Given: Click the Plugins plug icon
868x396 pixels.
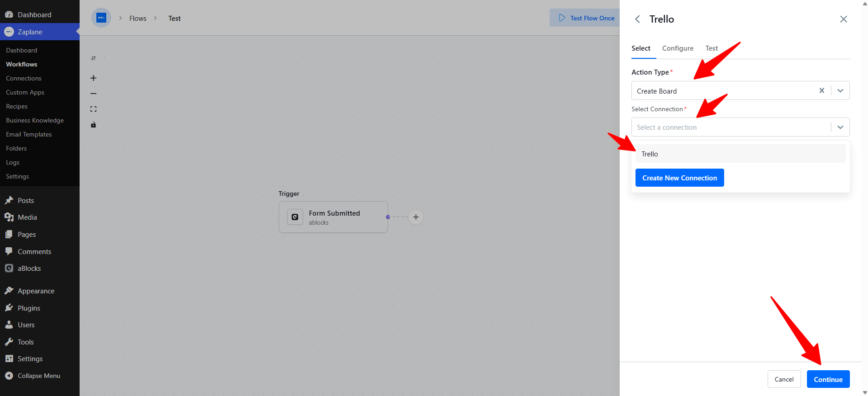Looking at the screenshot, I should tap(9, 308).
